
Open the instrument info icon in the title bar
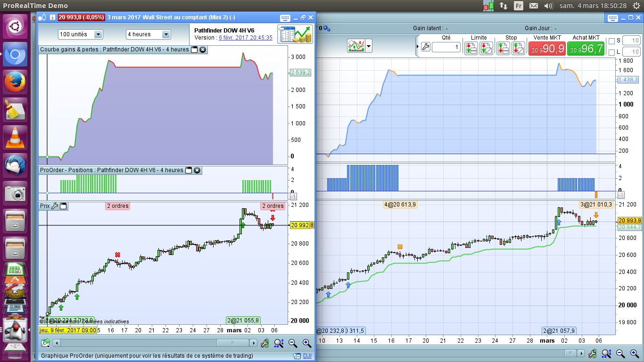[52, 17]
